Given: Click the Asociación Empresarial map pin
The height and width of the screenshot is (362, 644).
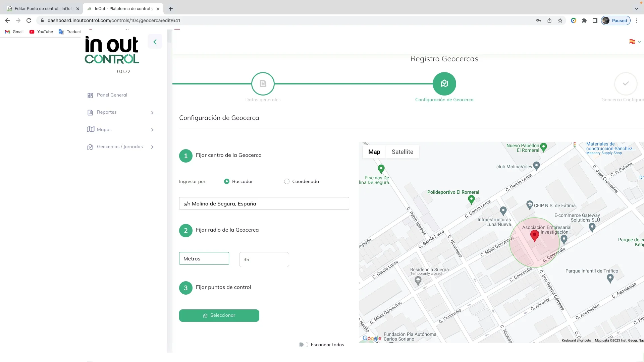Looking at the screenshot, I should point(564,239).
